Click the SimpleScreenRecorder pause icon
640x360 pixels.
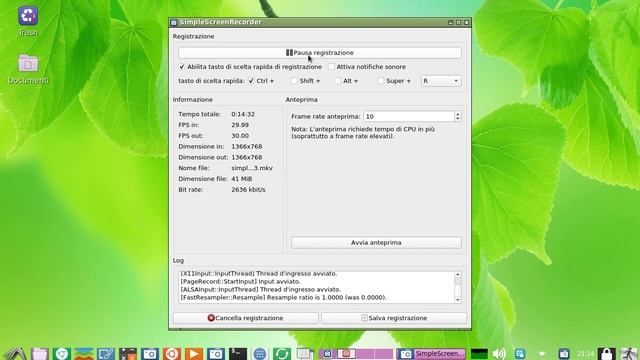click(x=289, y=53)
